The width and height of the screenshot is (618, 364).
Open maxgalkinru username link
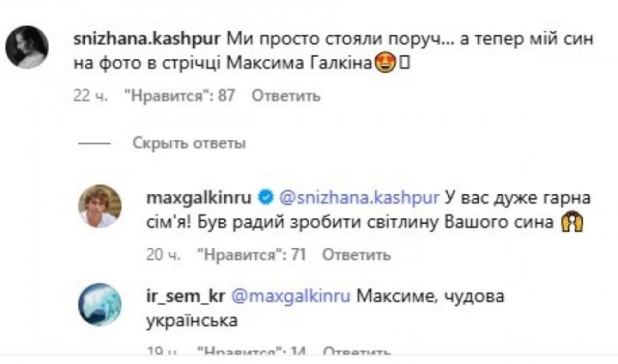(x=203, y=197)
